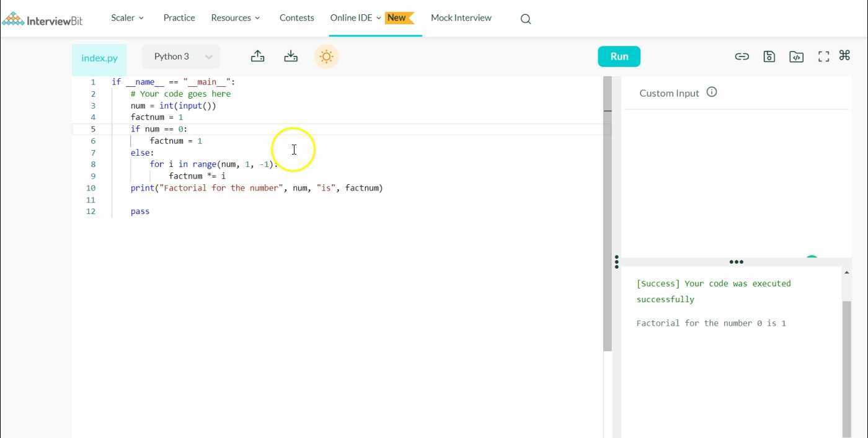868x438 pixels.
Task: Click the Custom Input label
Action: (x=669, y=93)
